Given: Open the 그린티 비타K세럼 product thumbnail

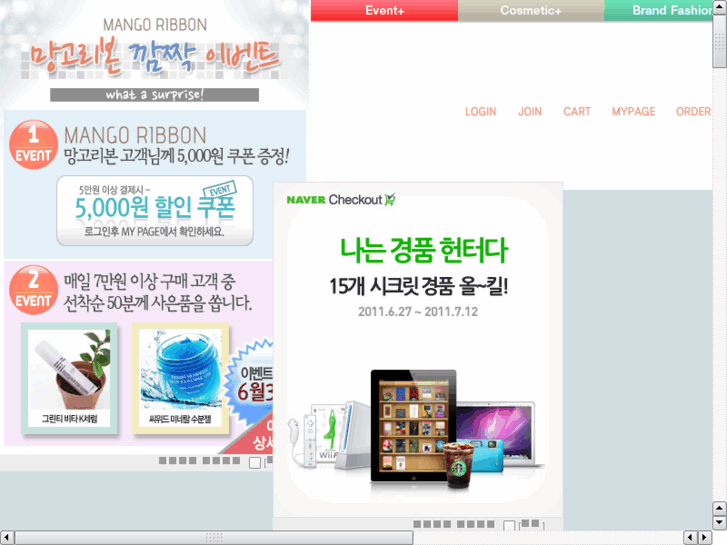Looking at the screenshot, I should click(x=69, y=378).
